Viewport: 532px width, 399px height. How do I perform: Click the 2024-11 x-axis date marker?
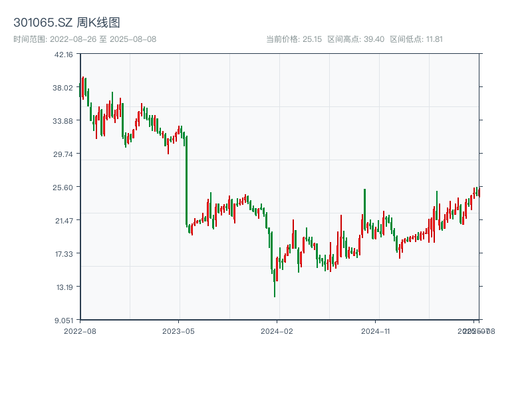click(376, 331)
